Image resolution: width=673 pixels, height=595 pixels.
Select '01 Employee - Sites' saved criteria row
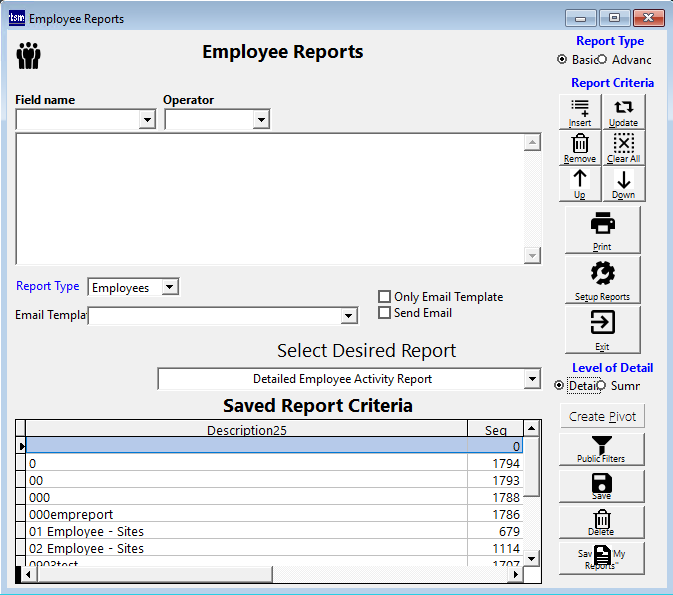(x=86, y=531)
